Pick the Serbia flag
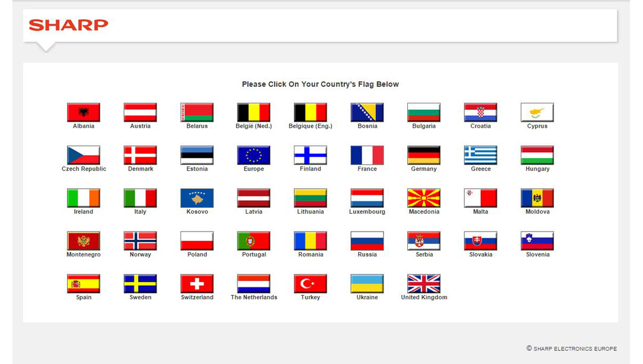 (423, 240)
